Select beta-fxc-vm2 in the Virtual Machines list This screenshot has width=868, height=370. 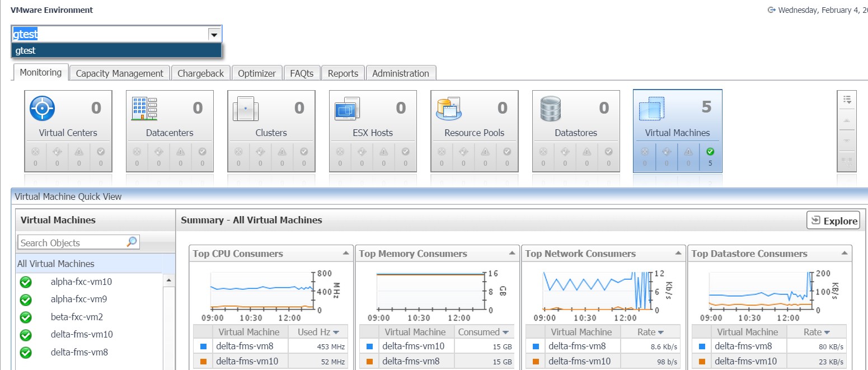point(77,317)
